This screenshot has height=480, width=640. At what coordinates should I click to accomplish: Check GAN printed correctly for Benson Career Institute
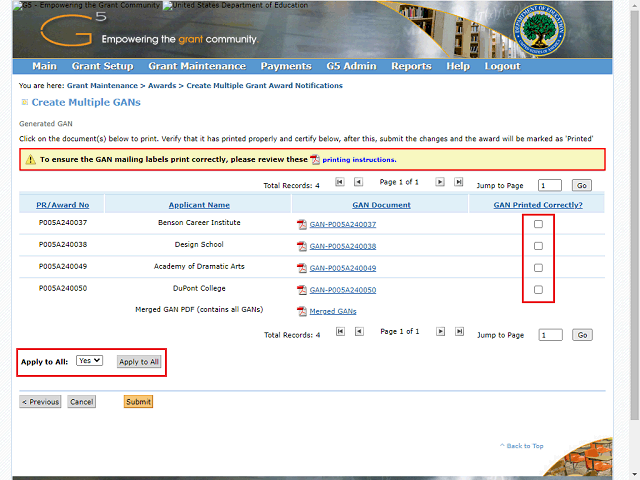[x=538, y=224]
